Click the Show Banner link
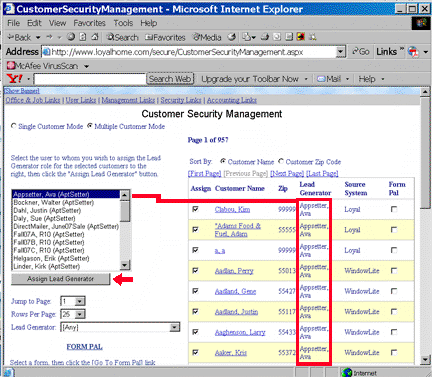Screen dimensions: 432x377 tap(22, 91)
